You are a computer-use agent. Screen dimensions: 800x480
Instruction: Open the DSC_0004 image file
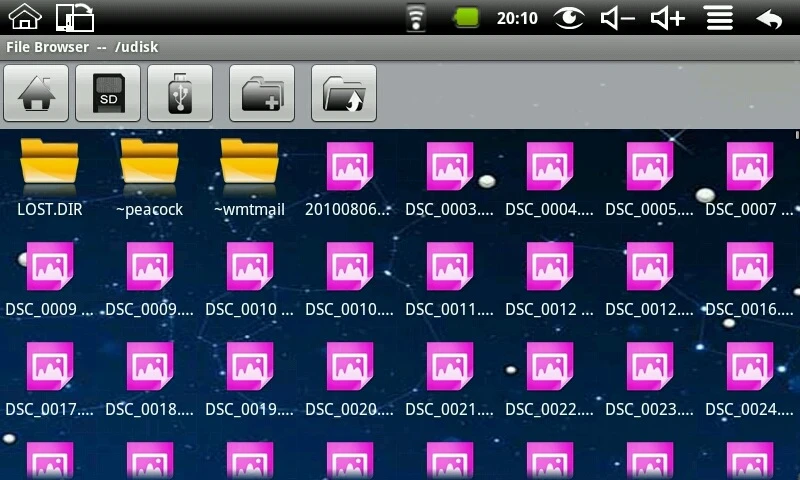549,180
